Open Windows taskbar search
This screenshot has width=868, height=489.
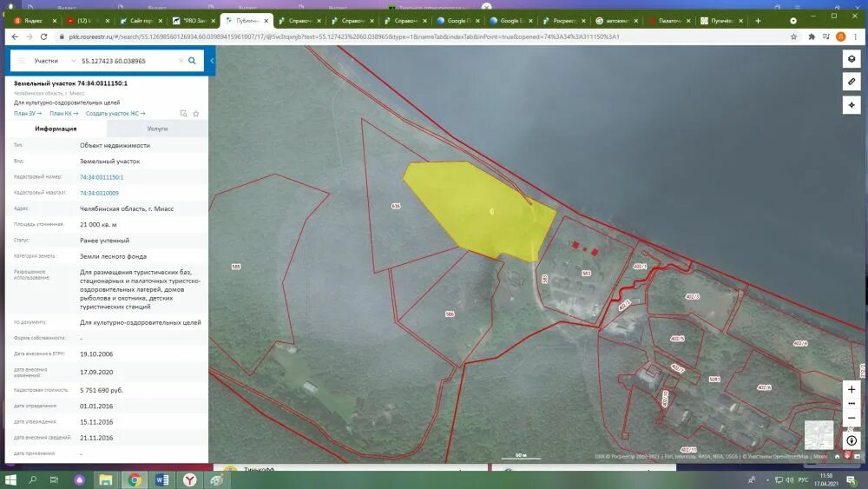33,479
